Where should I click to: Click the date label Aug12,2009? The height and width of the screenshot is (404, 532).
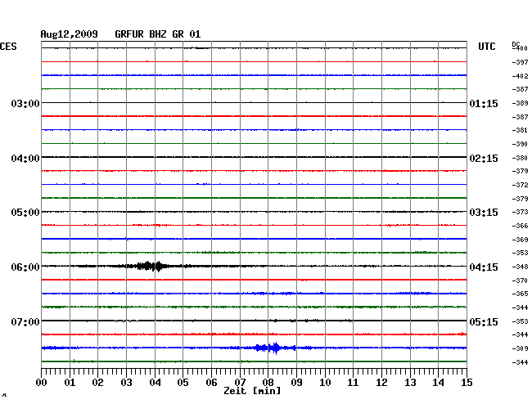(x=70, y=34)
